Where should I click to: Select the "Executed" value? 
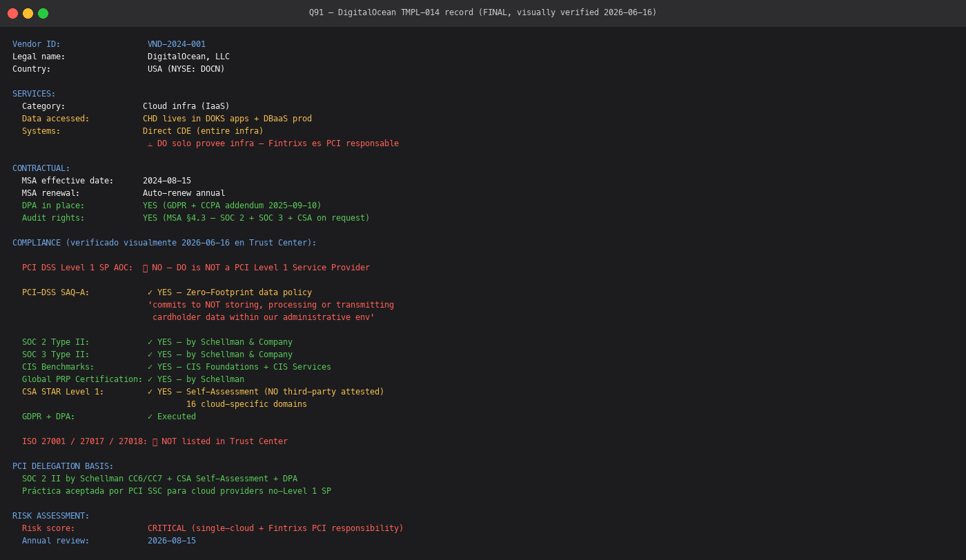(177, 417)
